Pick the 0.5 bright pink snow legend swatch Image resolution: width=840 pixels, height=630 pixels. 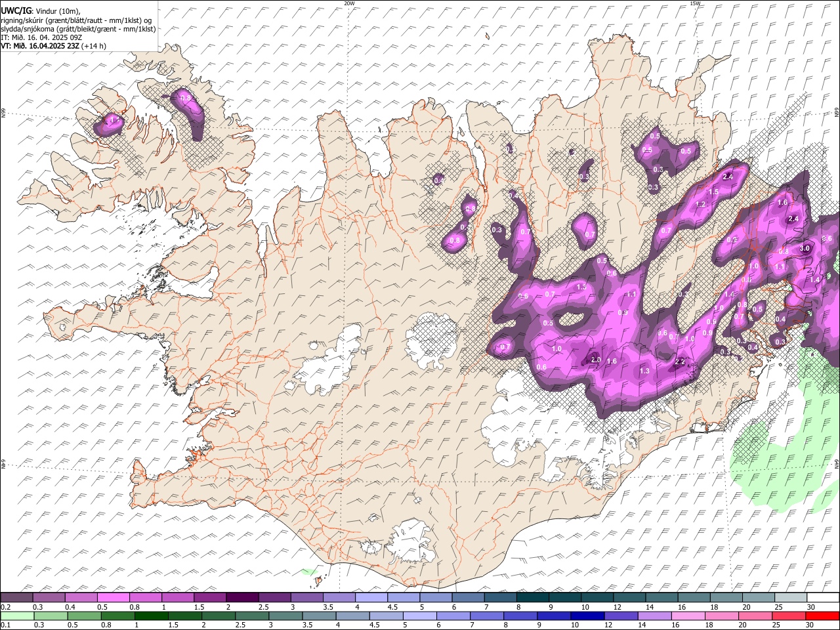(113, 598)
